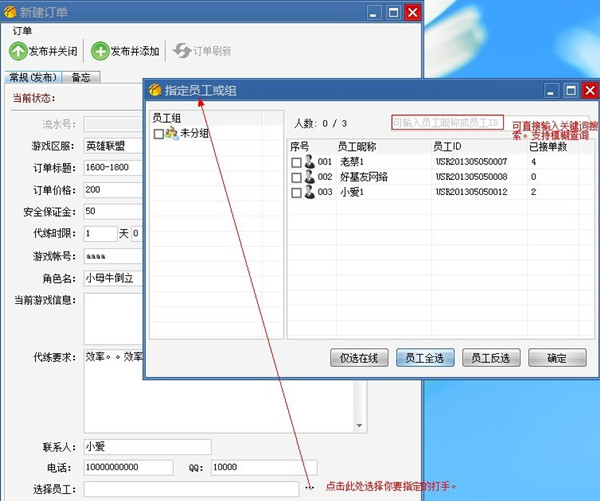The width and height of the screenshot is (600, 501).
Task: Select the checkbox for employee 003
Action: coord(296,192)
